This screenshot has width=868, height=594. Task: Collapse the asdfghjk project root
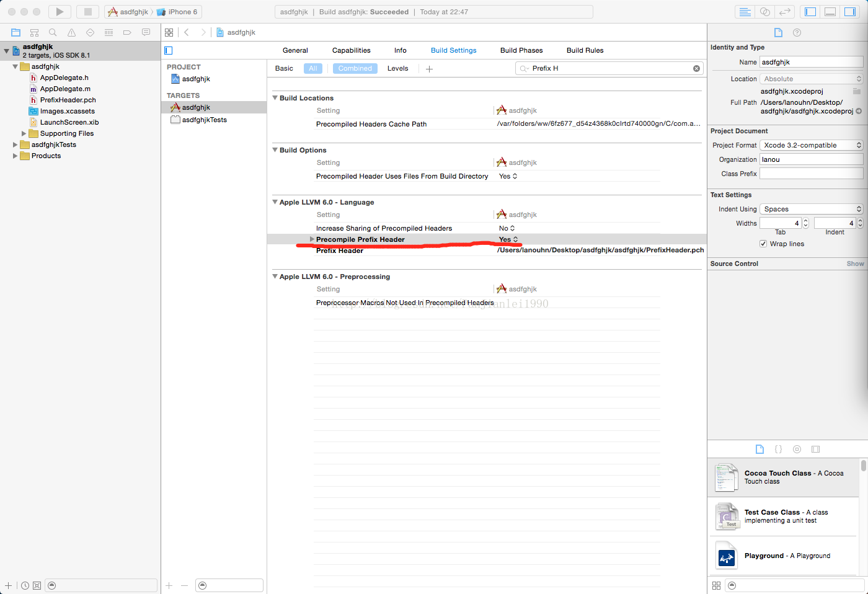[x=7, y=51]
